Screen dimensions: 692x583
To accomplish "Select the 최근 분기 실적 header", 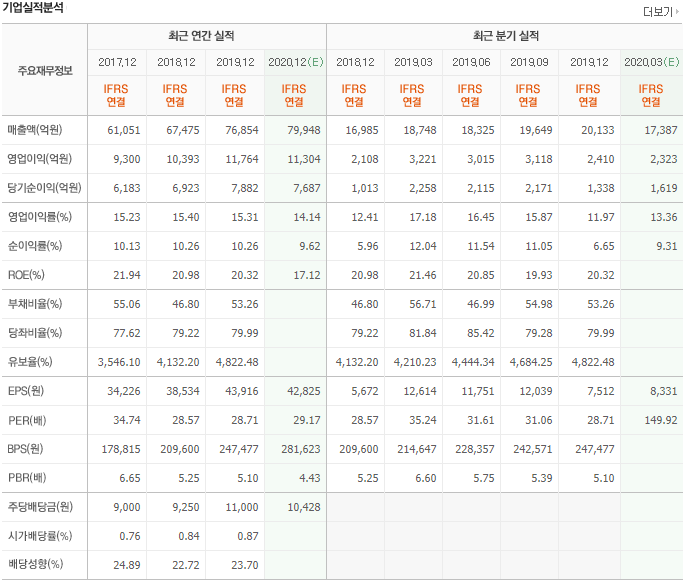I will [506, 36].
